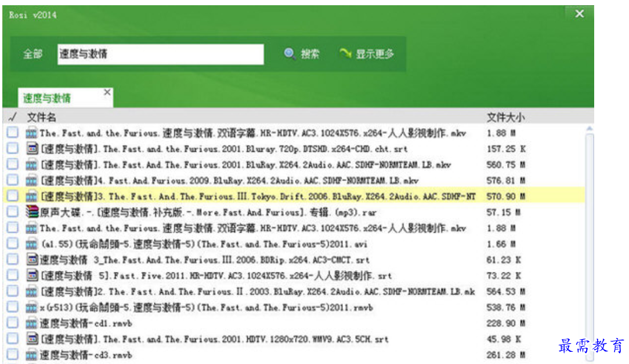
Task: Select the Fast Five 2011 srt file name
Action: coord(216,276)
